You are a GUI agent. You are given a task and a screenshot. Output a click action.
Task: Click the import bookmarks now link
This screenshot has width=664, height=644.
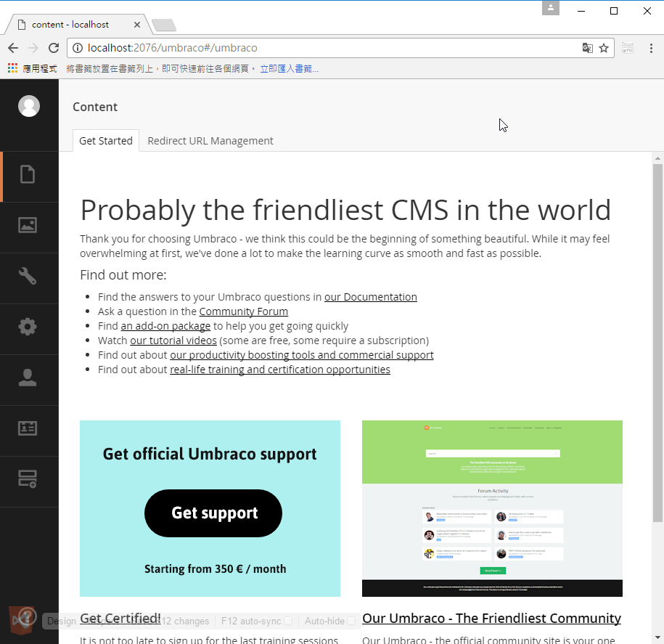[x=290, y=69]
